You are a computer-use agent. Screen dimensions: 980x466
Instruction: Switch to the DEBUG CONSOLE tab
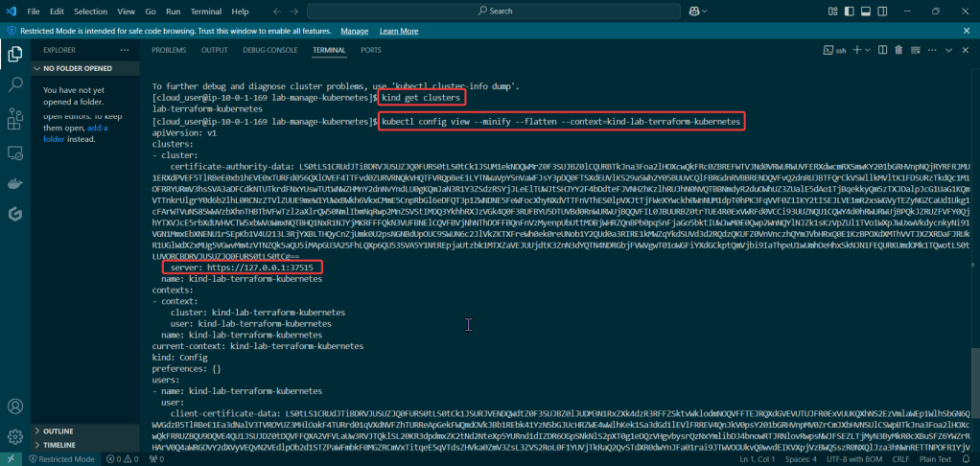pyautogui.click(x=269, y=50)
